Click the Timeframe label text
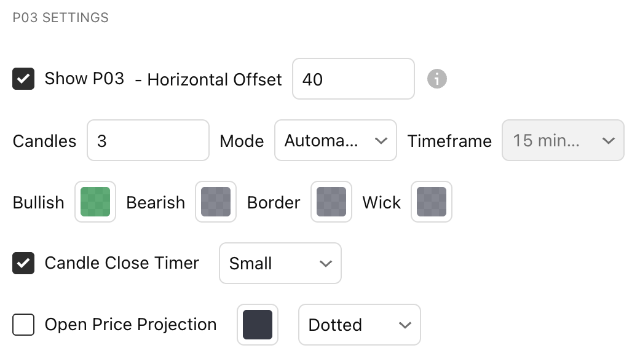 [x=449, y=141]
